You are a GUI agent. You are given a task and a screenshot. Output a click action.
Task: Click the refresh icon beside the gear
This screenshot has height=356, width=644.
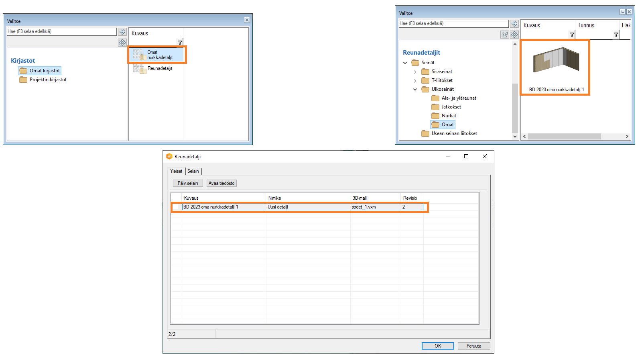505,35
